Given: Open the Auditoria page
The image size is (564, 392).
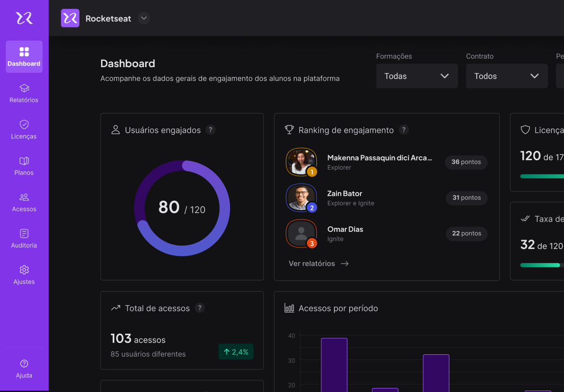Looking at the screenshot, I should 24,239.
